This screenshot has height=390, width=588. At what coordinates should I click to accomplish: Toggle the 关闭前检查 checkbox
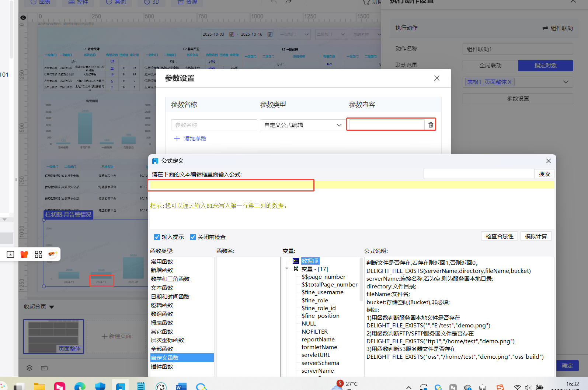193,237
